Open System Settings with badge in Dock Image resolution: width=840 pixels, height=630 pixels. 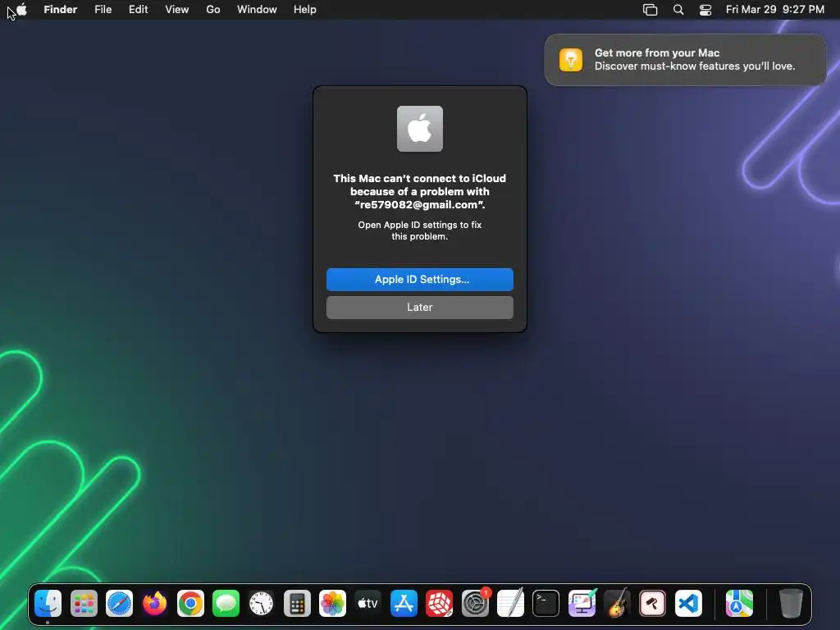(475, 604)
